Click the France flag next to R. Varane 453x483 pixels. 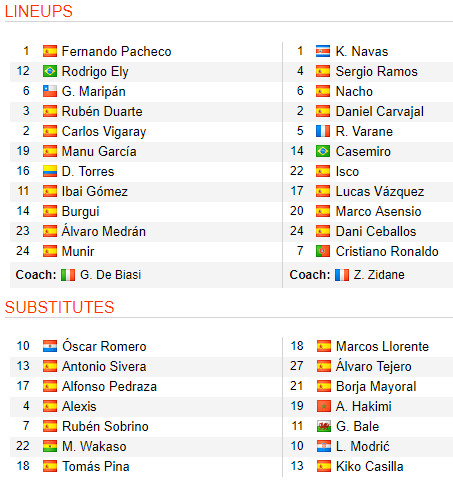(x=323, y=131)
